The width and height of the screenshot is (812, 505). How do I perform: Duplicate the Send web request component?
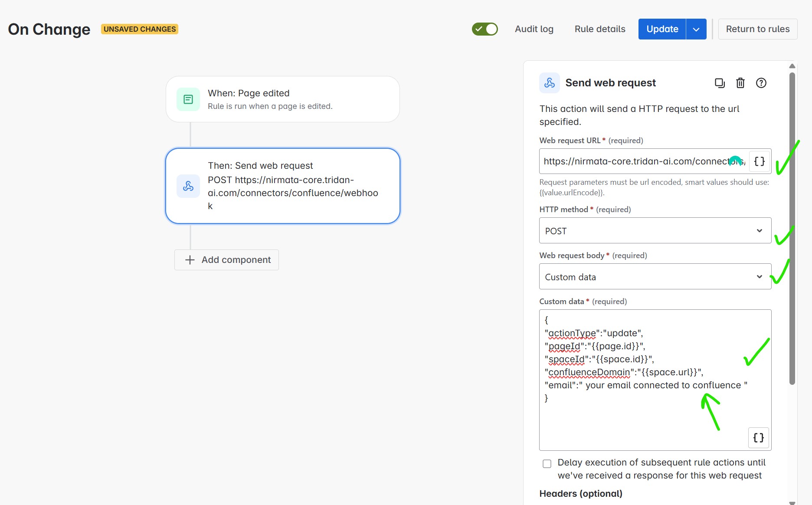click(720, 83)
